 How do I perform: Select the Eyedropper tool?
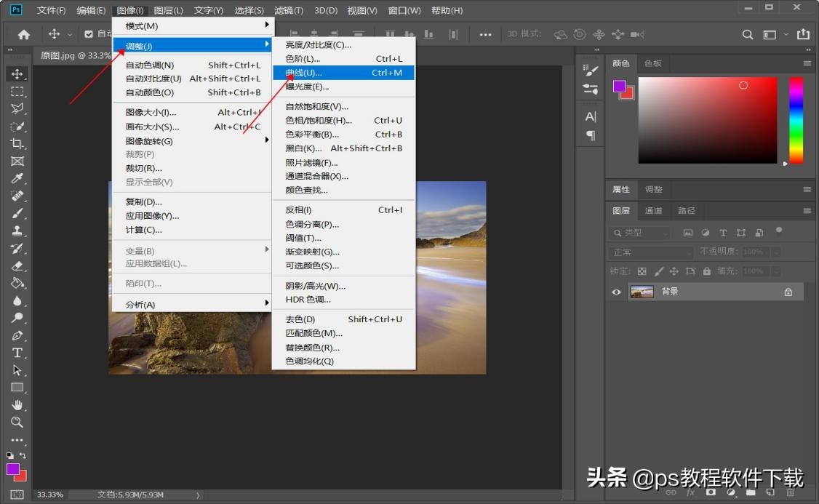[x=17, y=179]
